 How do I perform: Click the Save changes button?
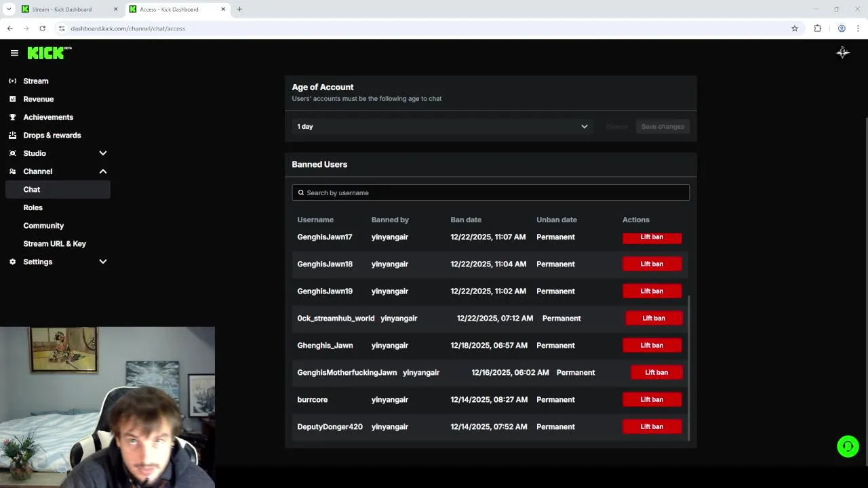click(663, 127)
